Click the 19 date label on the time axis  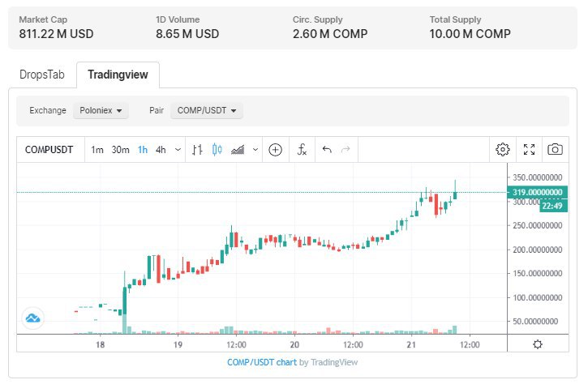click(178, 344)
